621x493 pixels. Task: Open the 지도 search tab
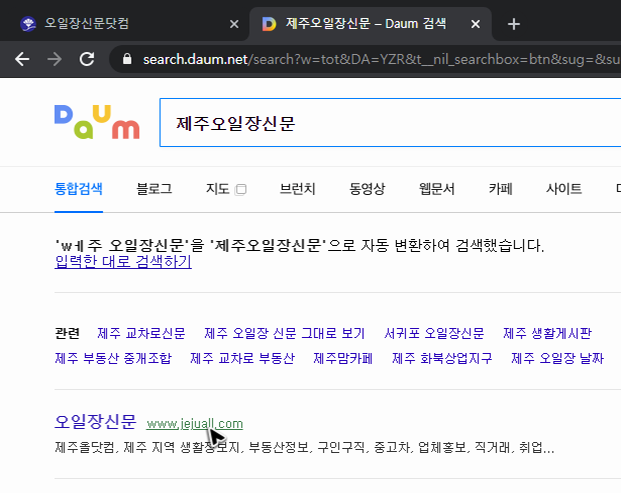tap(217, 189)
